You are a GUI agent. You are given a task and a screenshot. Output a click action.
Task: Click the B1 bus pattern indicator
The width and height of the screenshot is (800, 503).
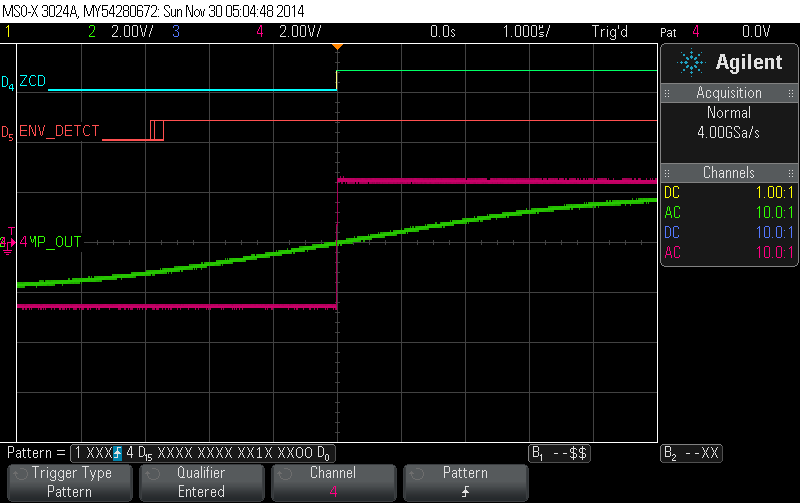(x=559, y=453)
